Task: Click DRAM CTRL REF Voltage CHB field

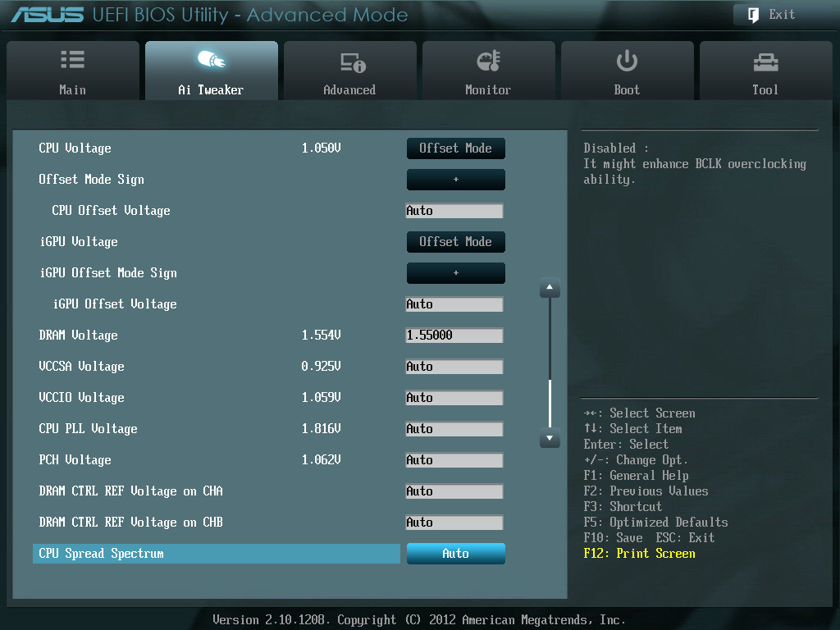Action: (454, 523)
